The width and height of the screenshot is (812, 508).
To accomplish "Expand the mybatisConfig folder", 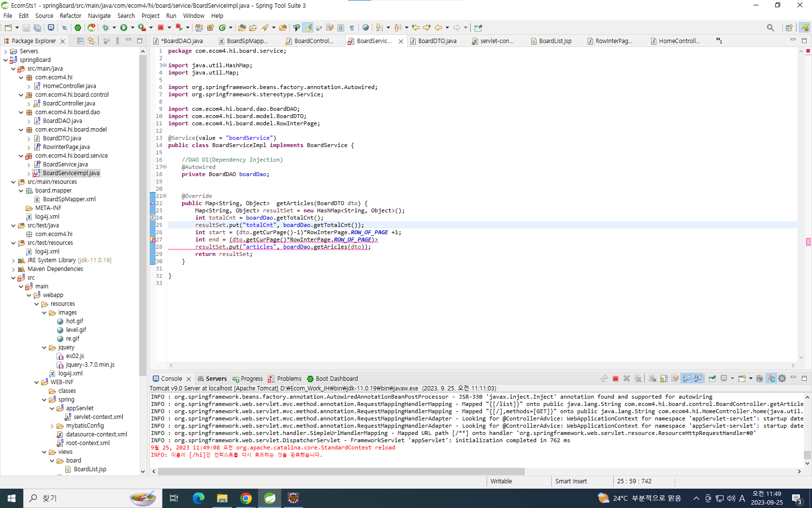I will point(52,426).
